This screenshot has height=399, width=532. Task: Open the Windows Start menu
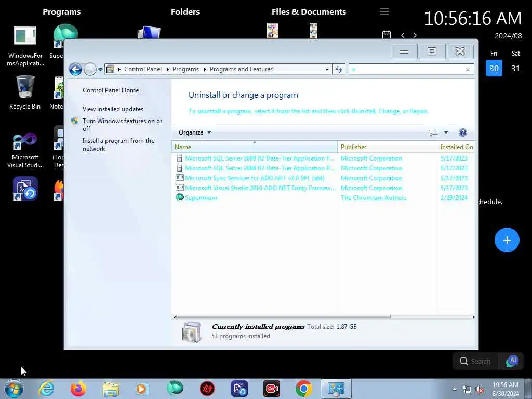tap(14, 389)
